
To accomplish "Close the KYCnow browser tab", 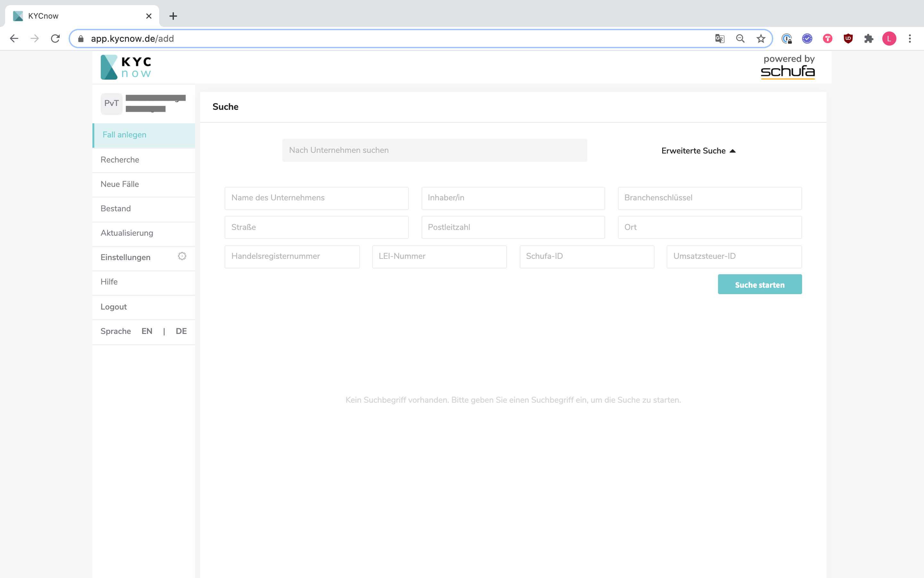I will pyautogui.click(x=149, y=16).
